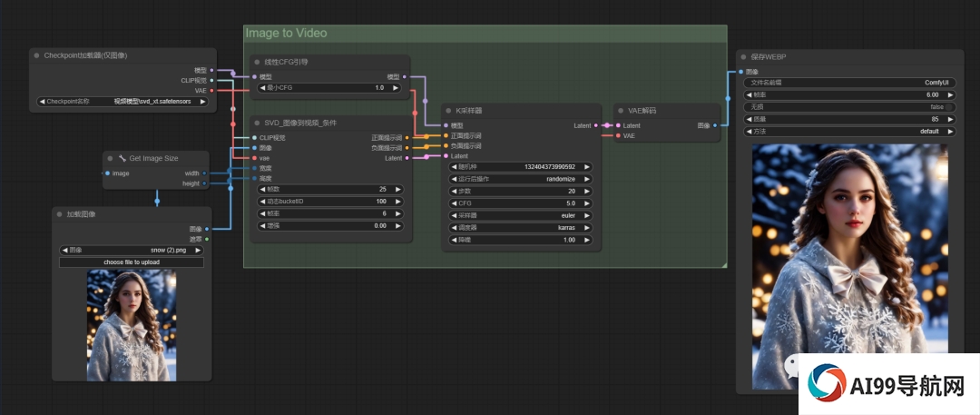The width and height of the screenshot is (980, 415).
Task: Click the Latent output socket on K采样器
Action: [x=596, y=125]
